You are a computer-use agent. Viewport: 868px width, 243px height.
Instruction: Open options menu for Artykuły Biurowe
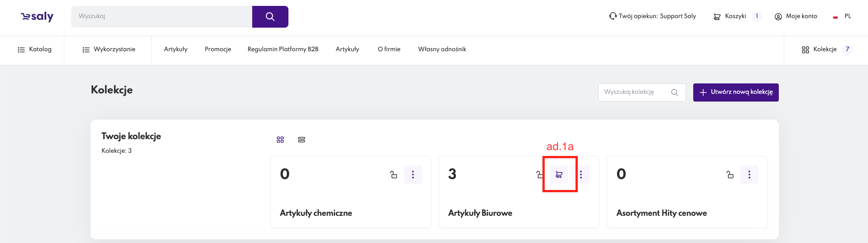[581, 175]
